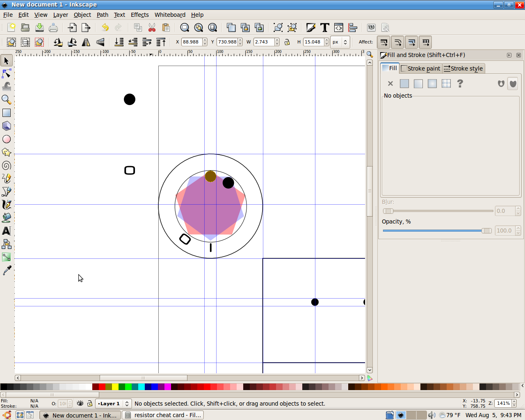Viewport: 525px width, 420px height.
Task: Click the Cut scissors icon
Action: pyautogui.click(x=152, y=27)
